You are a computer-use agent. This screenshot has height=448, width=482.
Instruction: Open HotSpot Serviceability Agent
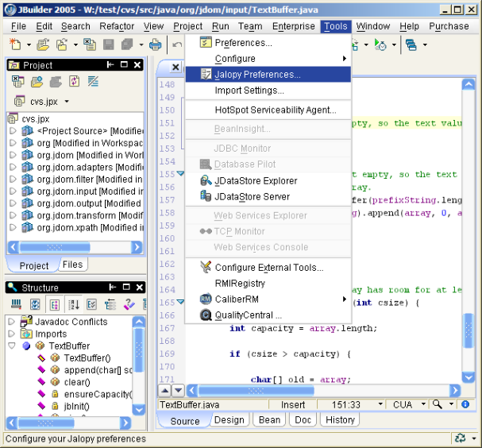click(268, 110)
